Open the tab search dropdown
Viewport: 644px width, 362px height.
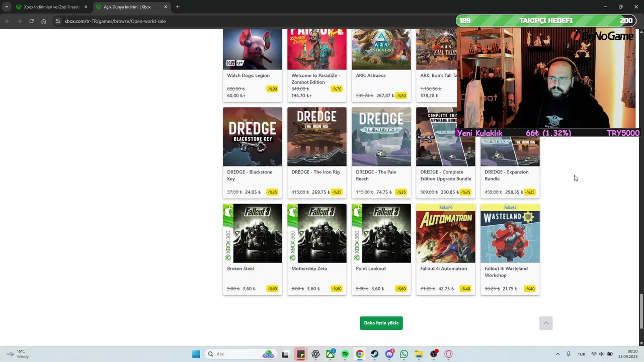click(7, 7)
